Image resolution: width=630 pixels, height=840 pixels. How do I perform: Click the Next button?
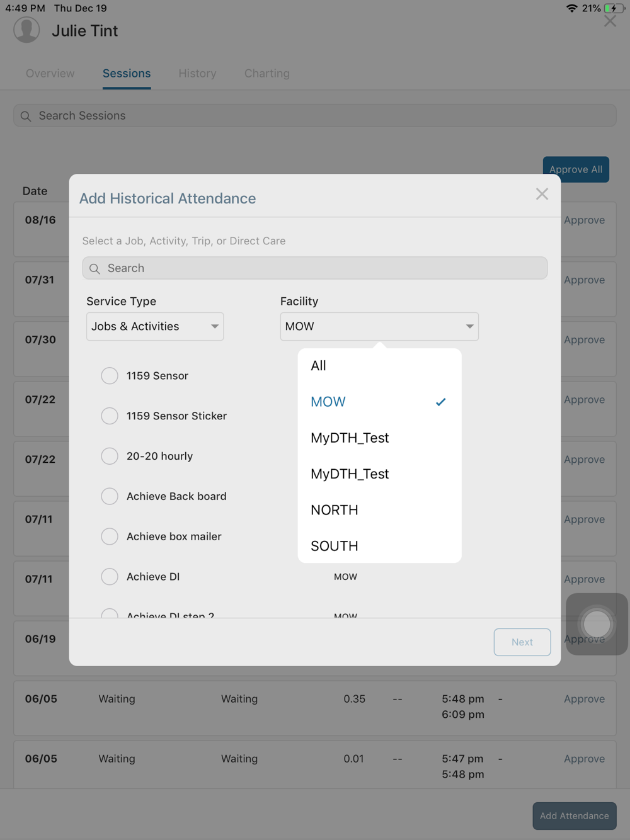522,642
